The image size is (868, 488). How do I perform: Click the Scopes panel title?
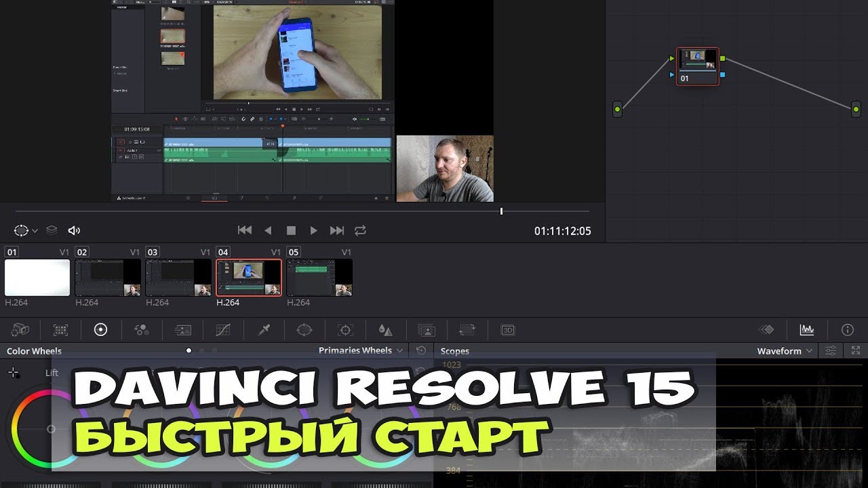[455, 351]
